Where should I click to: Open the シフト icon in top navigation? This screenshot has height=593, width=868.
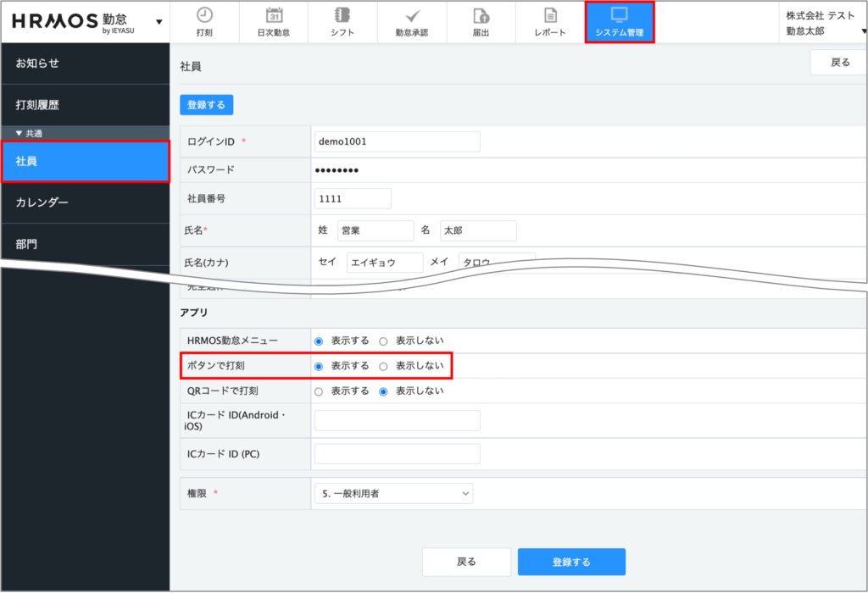342,15
